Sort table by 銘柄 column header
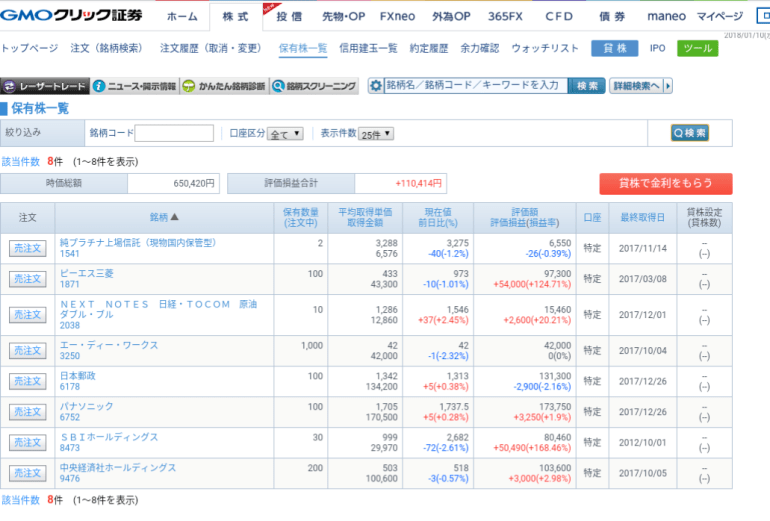This screenshot has height=521, width=770. tap(164, 217)
